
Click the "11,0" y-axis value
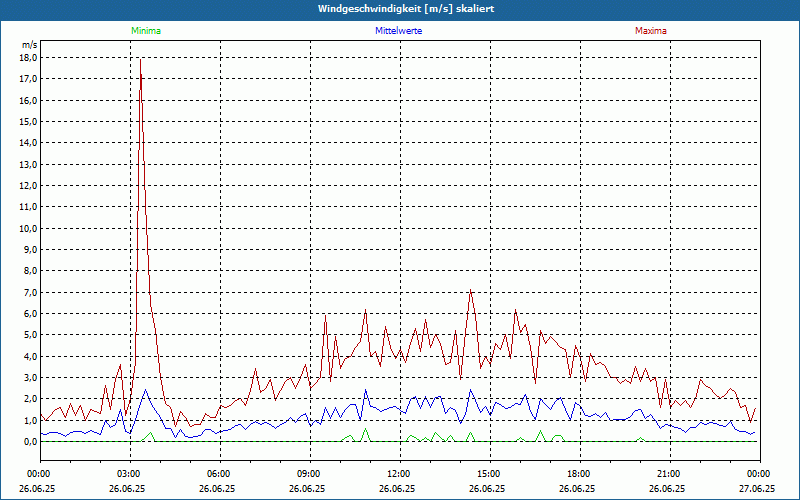29,207
